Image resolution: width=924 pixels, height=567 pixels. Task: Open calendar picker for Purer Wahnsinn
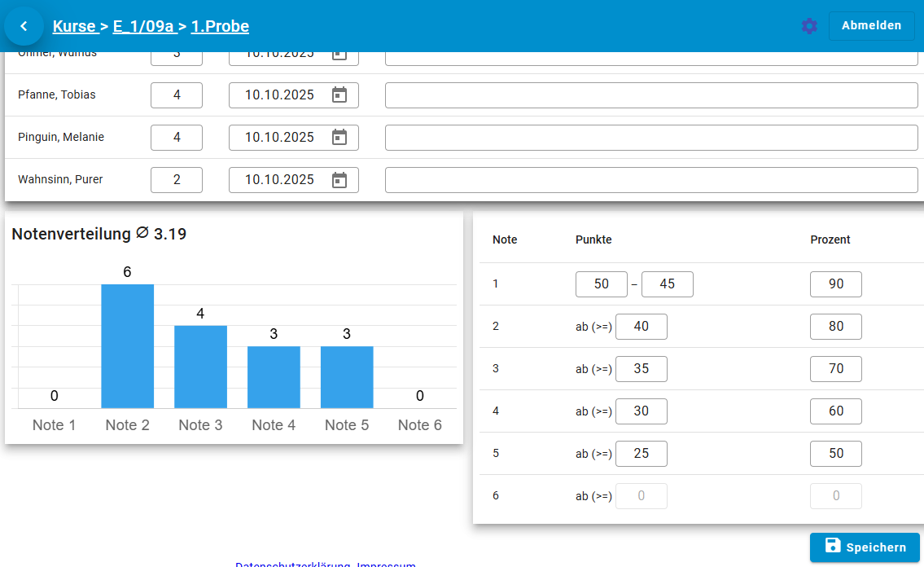(x=339, y=180)
